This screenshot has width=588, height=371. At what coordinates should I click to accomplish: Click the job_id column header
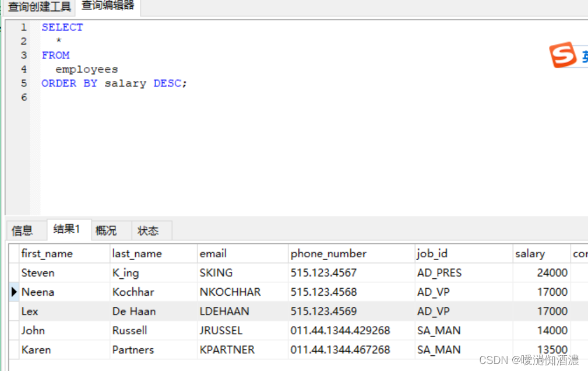click(x=432, y=253)
